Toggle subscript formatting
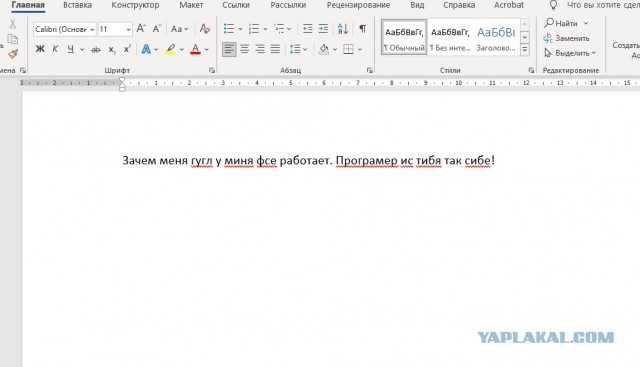Viewport: 640px width, 367px height. (x=112, y=49)
